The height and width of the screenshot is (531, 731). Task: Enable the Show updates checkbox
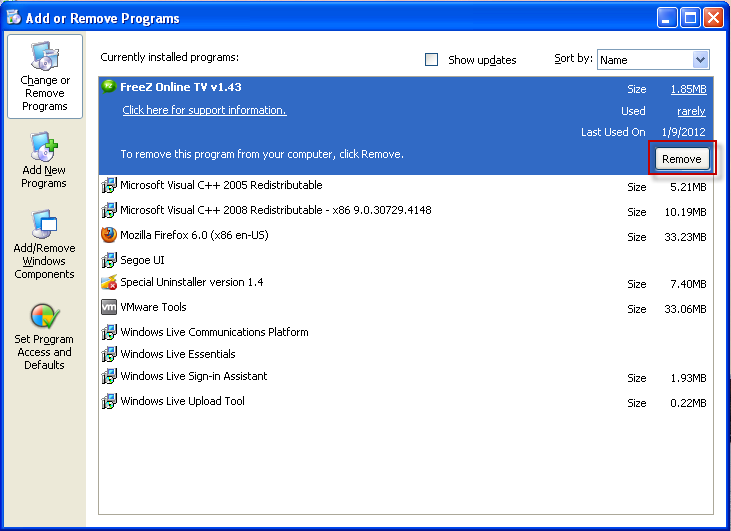click(x=431, y=60)
